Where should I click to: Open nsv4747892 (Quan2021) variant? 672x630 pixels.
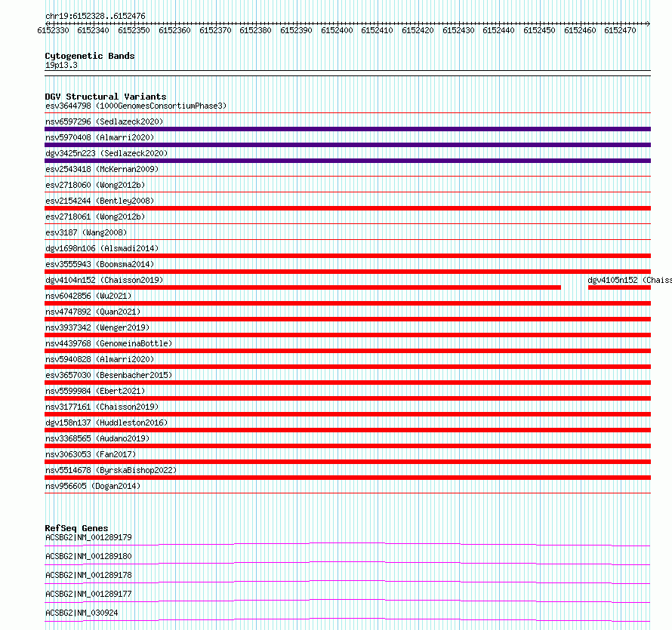click(x=93, y=312)
